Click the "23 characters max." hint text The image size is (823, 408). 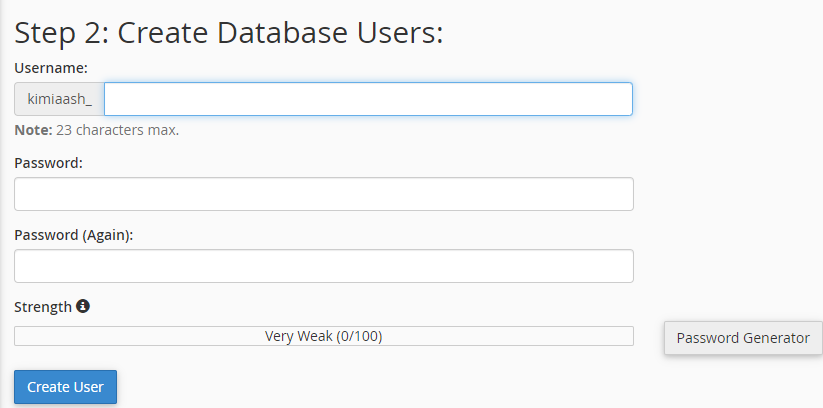click(x=118, y=130)
